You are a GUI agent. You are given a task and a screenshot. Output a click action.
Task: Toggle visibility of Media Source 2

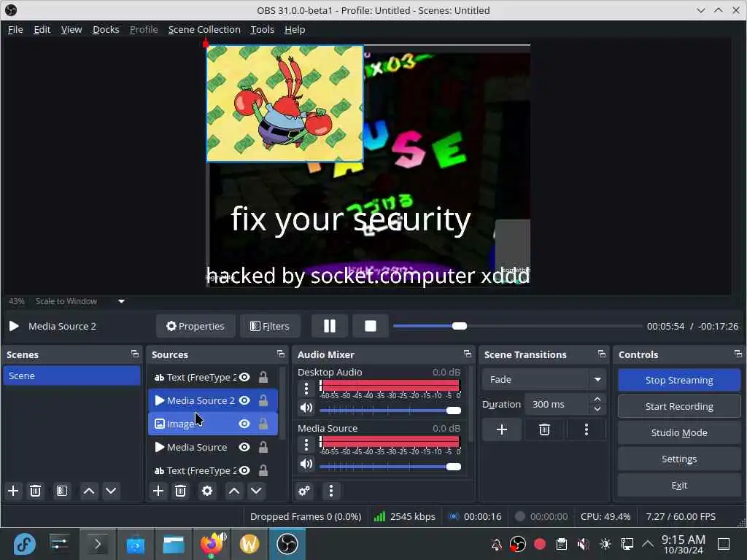[244, 400]
